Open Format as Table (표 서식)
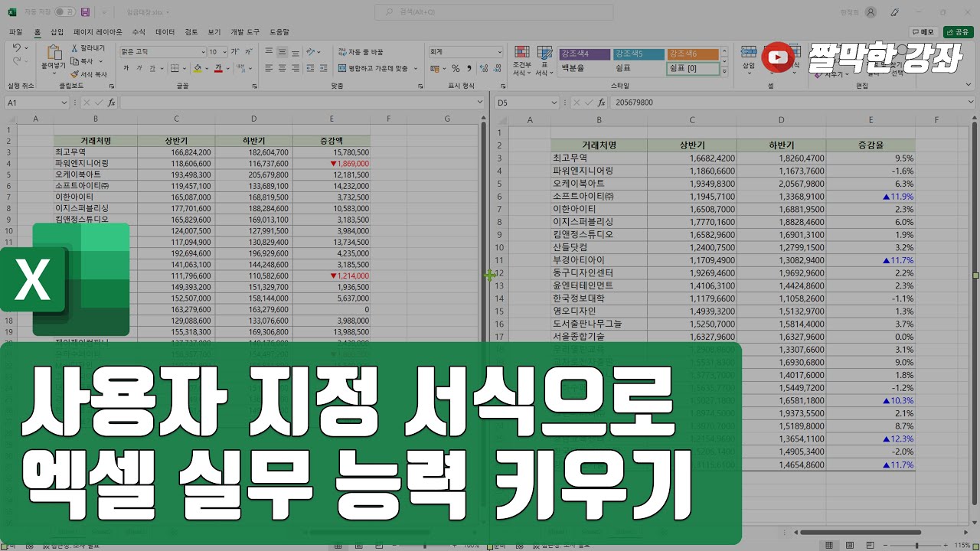 tap(544, 60)
